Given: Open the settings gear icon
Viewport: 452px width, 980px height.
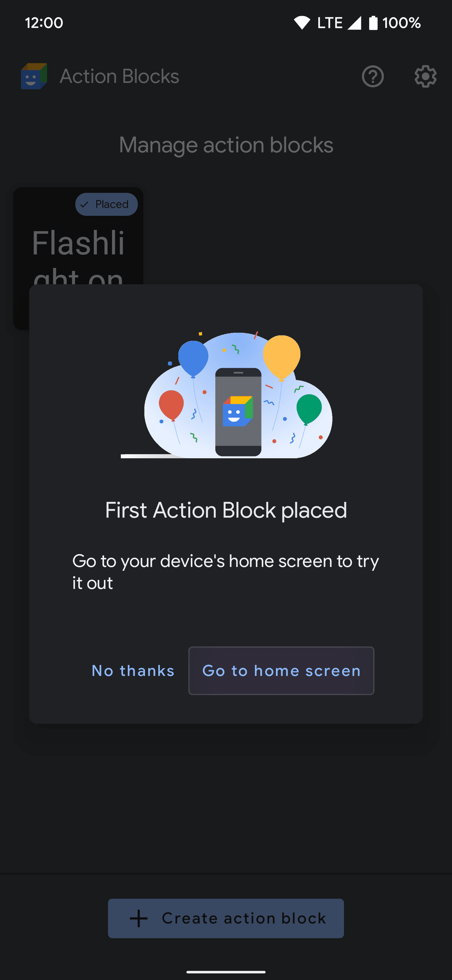Looking at the screenshot, I should click(425, 77).
